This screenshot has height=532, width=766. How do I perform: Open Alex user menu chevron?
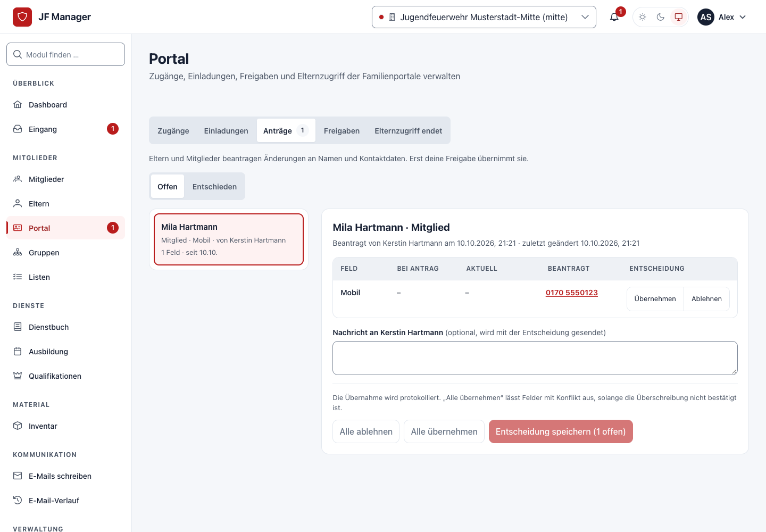click(743, 17)
